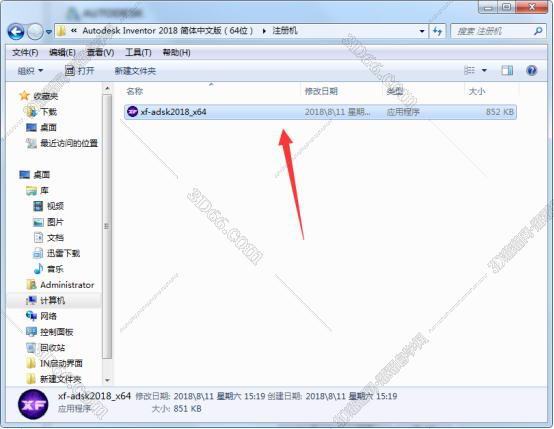The image size is (554, 429).
Task: Open the 编辑(E) menu
Action: pyautogui.click(x=62, y=53)
